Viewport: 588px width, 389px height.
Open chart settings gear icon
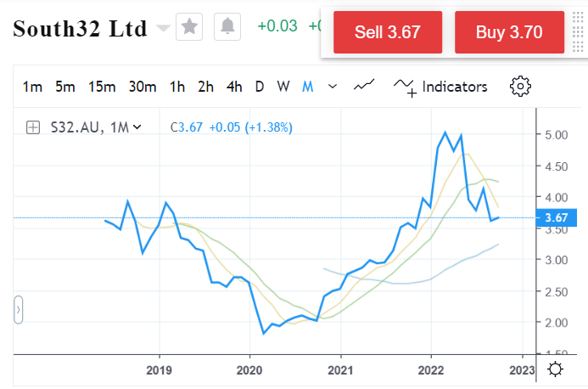[520, 87]
